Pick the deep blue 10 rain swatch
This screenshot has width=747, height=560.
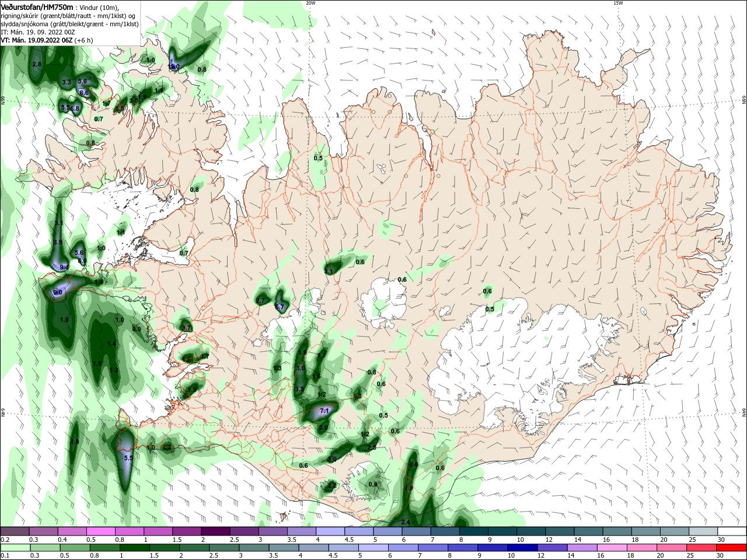[523, 548]
